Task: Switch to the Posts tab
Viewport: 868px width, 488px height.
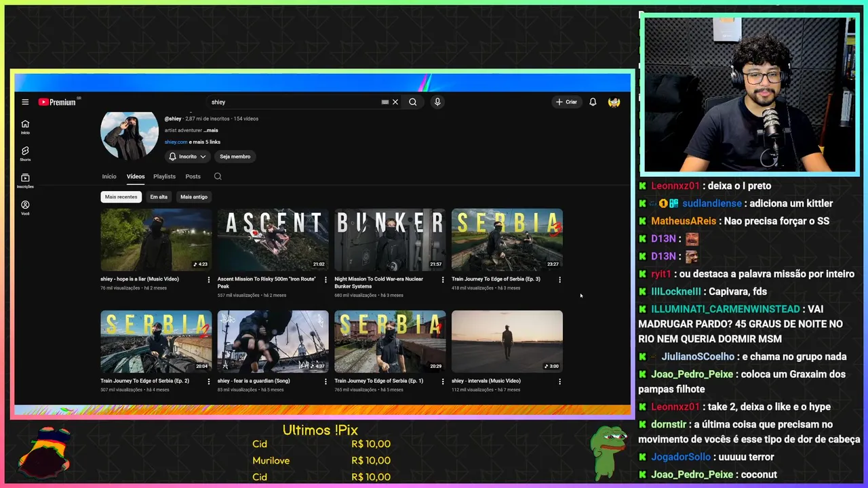Action: pos(193,176)
